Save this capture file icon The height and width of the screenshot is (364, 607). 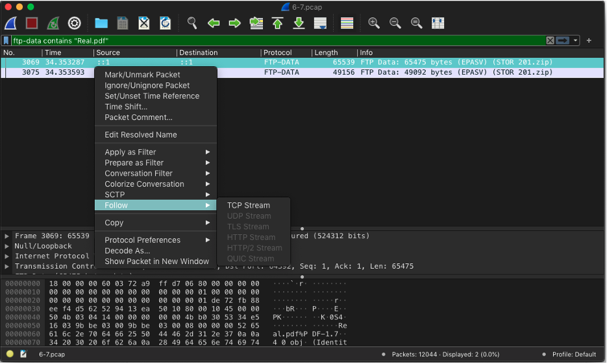pos(122,23)
